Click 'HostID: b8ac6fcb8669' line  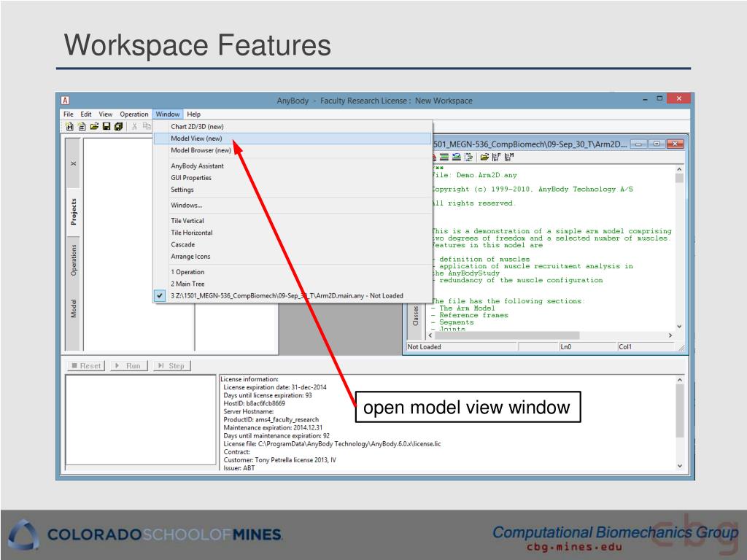click(x=254, y=403)
